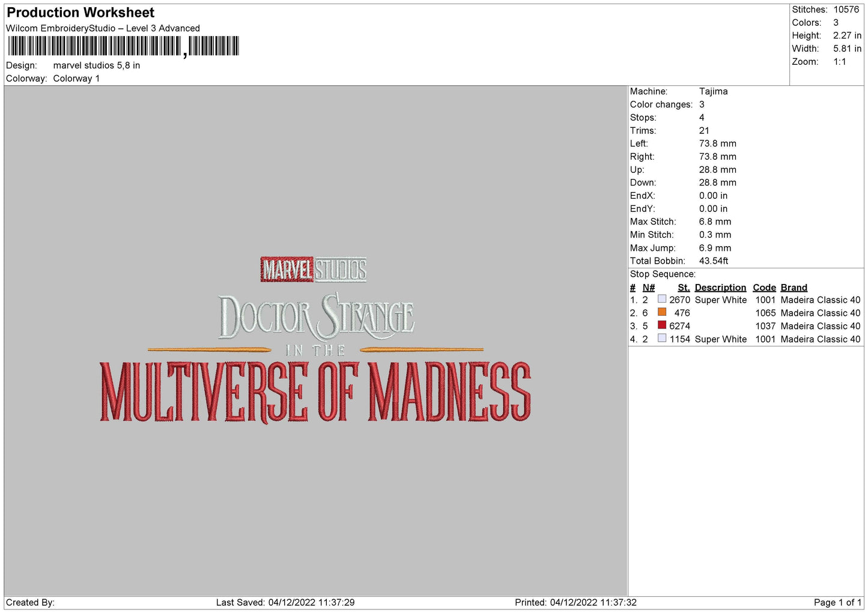Select the Doctor Strange embroidered text
The width and height of the screenshot is (868, 613).
point(316,316)
